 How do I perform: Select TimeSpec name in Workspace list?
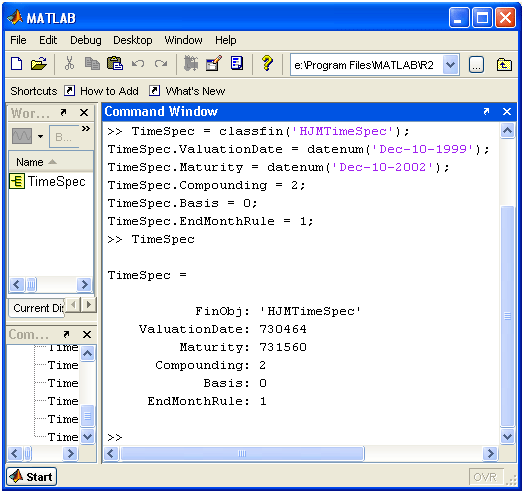click(x=56, y=181)
